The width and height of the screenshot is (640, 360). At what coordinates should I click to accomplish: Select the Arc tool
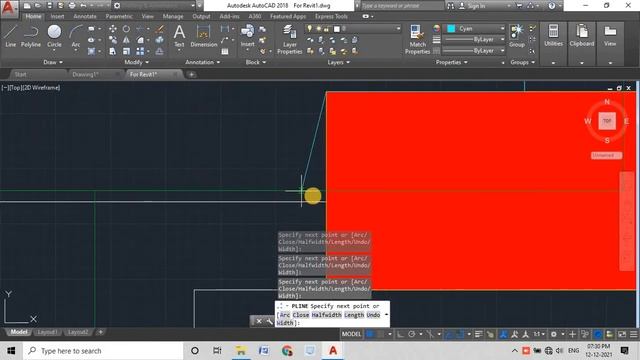click(x=76, y=36)
